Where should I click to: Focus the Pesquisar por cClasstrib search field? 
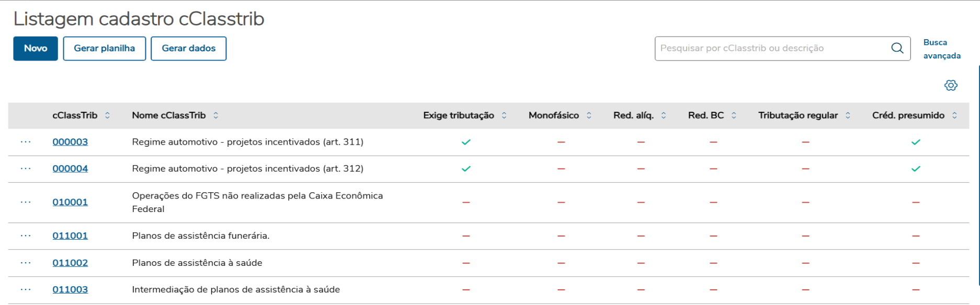(x=771, y=49)
